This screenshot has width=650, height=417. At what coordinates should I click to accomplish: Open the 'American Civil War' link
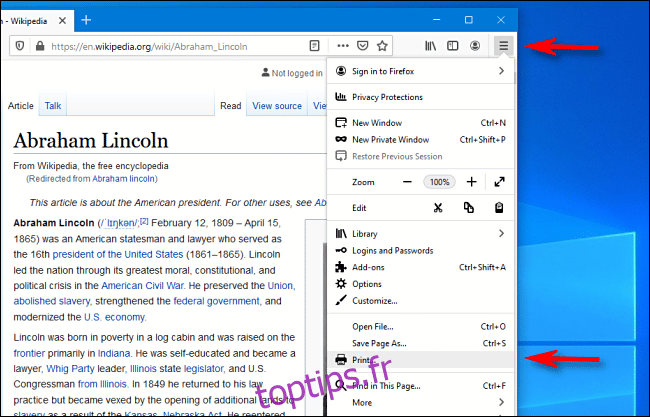click(142, 286)
